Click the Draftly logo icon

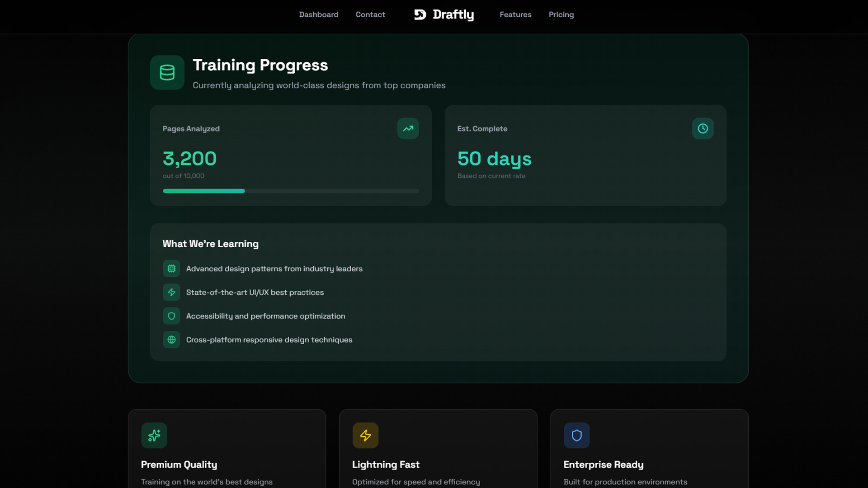[x=420, y=14]
